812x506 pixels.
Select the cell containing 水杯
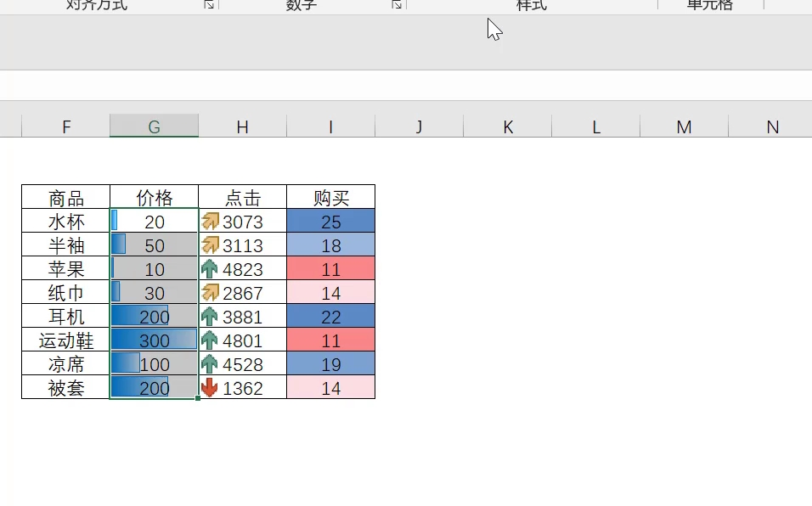pos(65,222)
